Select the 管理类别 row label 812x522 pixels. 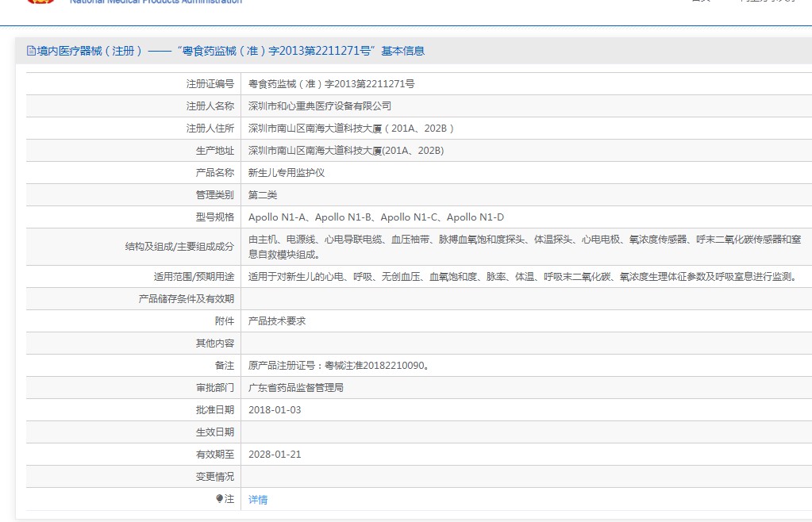[215, 195]
